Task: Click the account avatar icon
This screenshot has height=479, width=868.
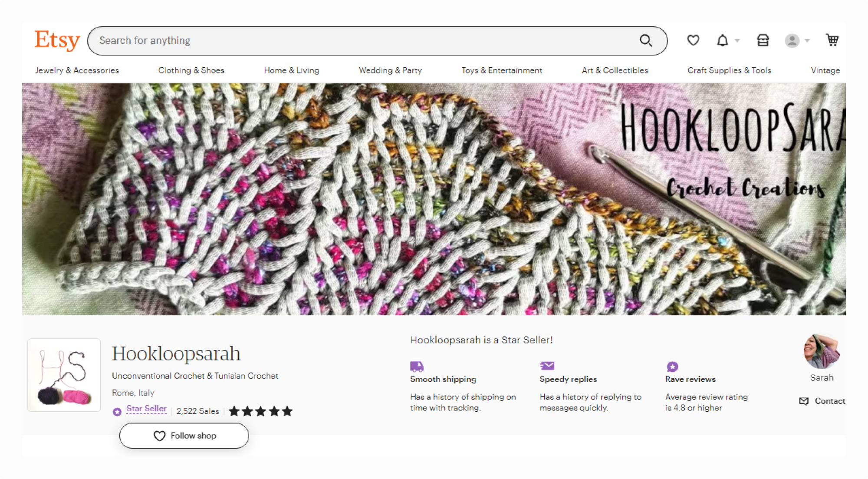Action: click(792, 41)
